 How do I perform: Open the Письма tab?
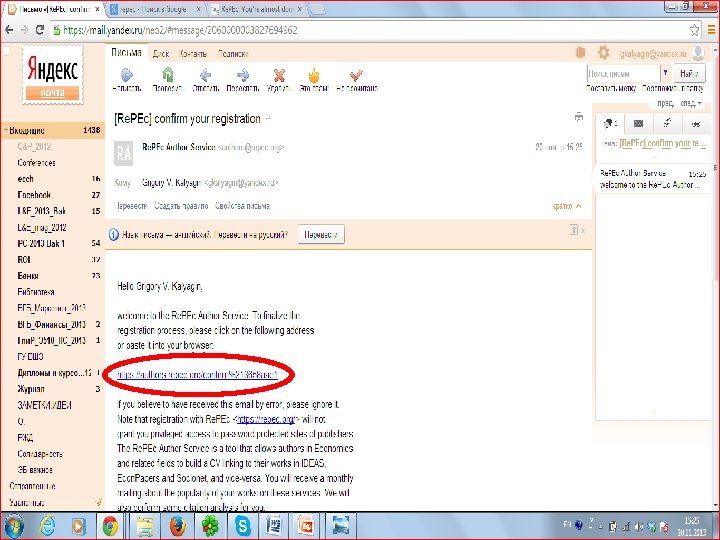click(126, 53)
